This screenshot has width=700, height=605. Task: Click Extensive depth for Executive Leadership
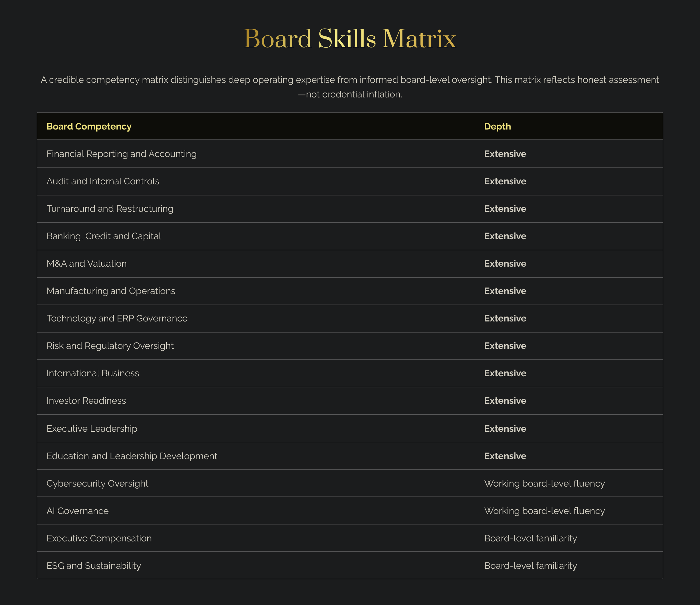[x=505, y=428]
